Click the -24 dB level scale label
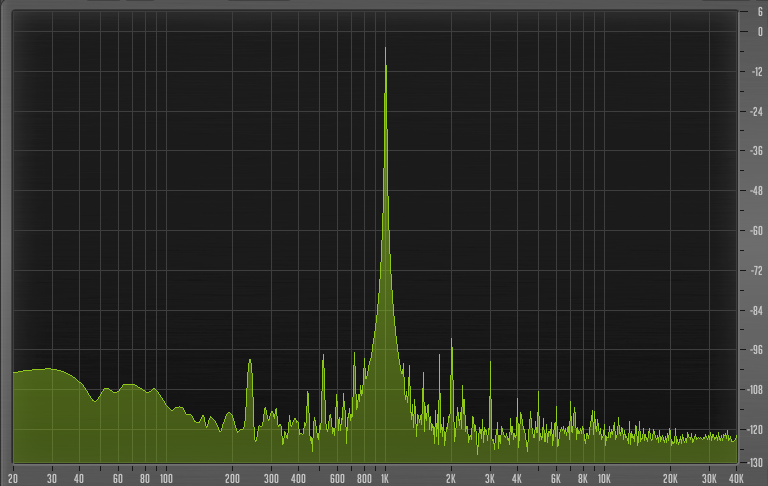 757,111
